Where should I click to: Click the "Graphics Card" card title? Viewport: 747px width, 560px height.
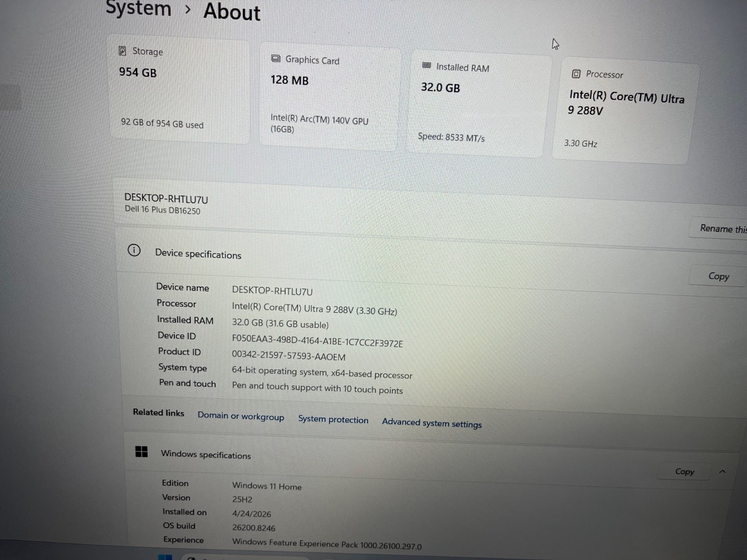312,60
